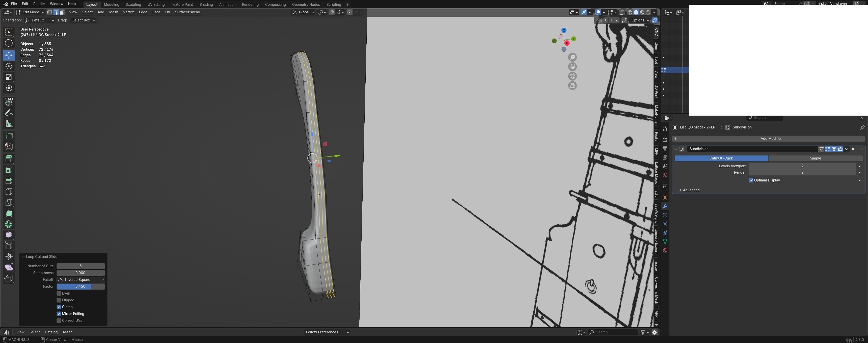Uncheck Optimal Display option
The image size is (868, 343).
pos(751,180)
